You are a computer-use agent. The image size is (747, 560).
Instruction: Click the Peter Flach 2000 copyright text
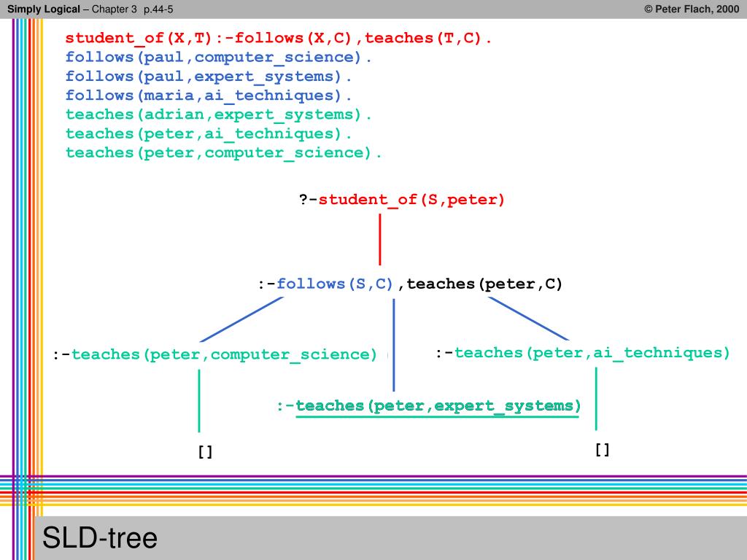point(692,9)
